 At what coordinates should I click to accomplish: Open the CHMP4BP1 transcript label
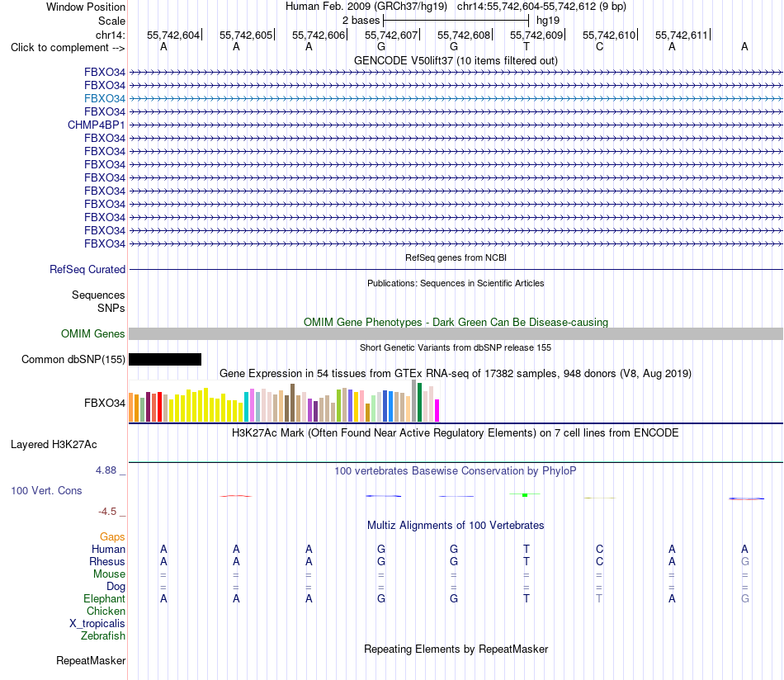click(97, 125)
